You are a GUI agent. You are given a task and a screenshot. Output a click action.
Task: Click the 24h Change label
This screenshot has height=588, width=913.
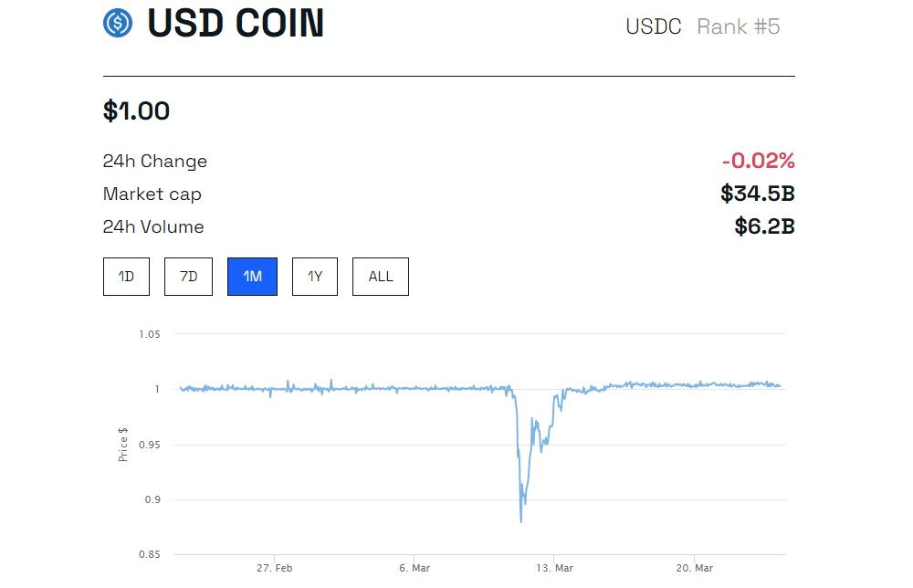[x=155, y=161]
